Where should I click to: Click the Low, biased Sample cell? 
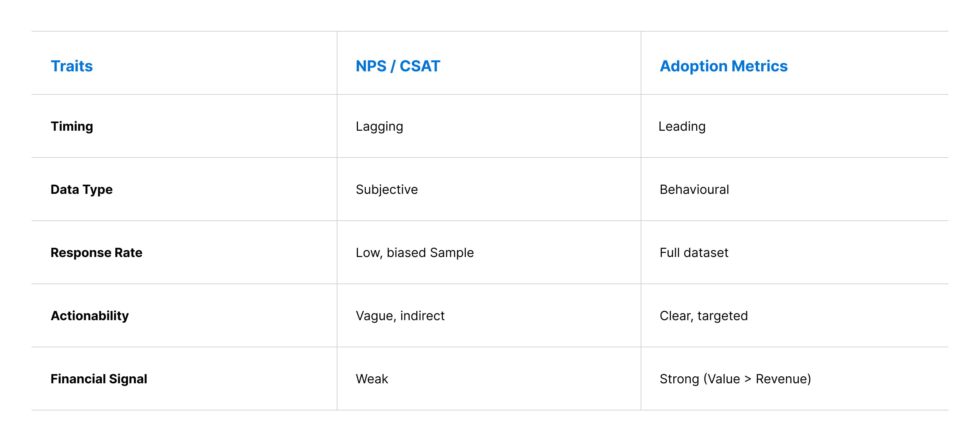[x=415, y=253]
